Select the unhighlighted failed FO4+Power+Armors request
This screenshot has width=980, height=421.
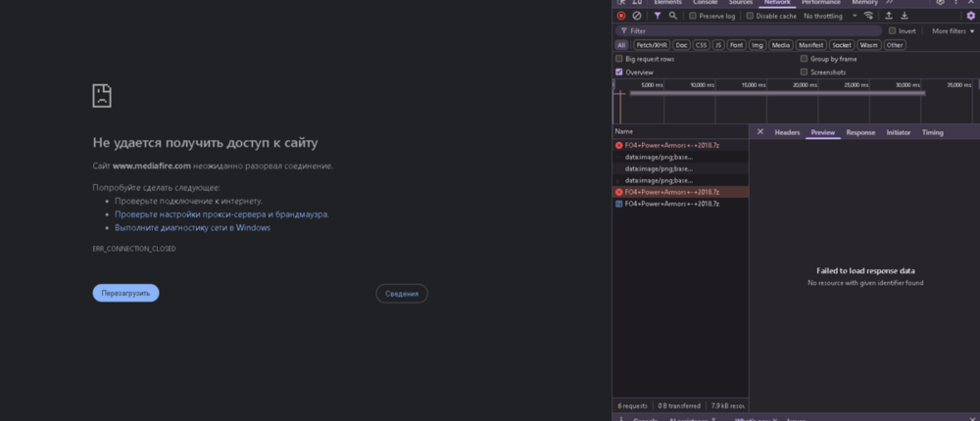(x=680, y=146)
